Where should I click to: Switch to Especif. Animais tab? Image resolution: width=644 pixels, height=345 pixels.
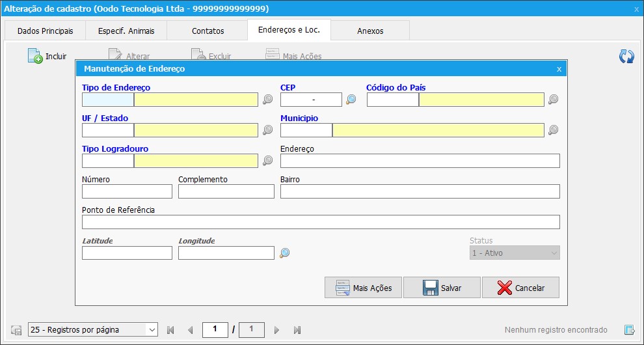(x=126, y=31)
